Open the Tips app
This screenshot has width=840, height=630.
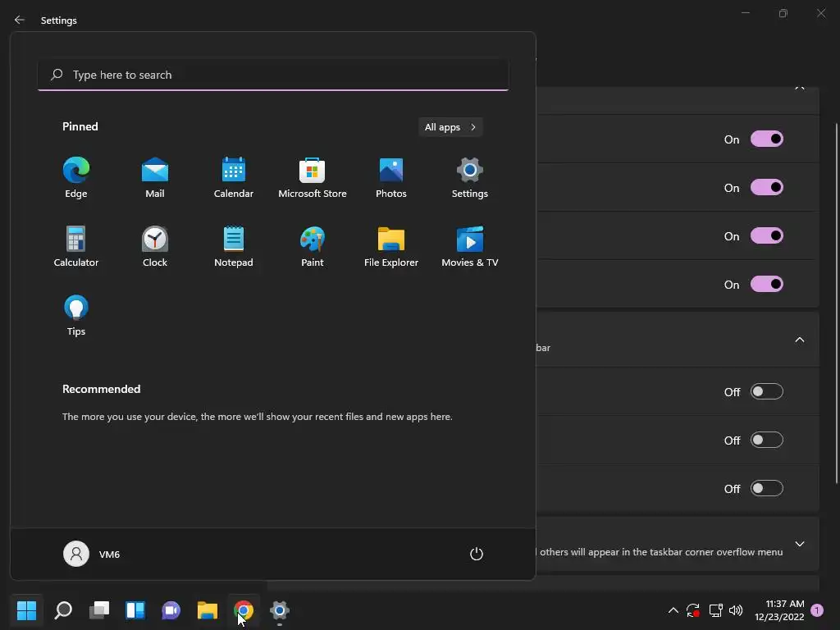(x=76, y=316)
